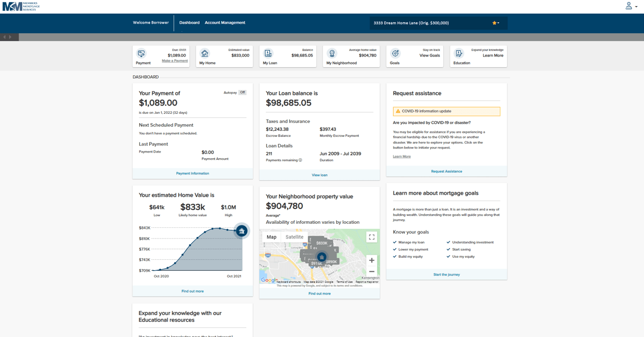Click Learn More under COVID-19 assistance
Screen dimensions: 644x337
(402, 157)
